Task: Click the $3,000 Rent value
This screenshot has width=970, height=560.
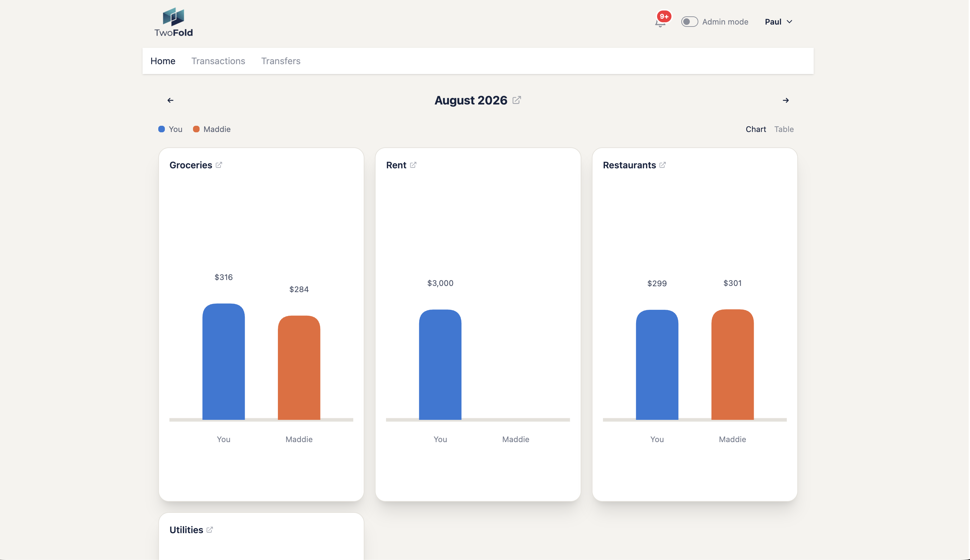Action: click(x=440, y=283)
